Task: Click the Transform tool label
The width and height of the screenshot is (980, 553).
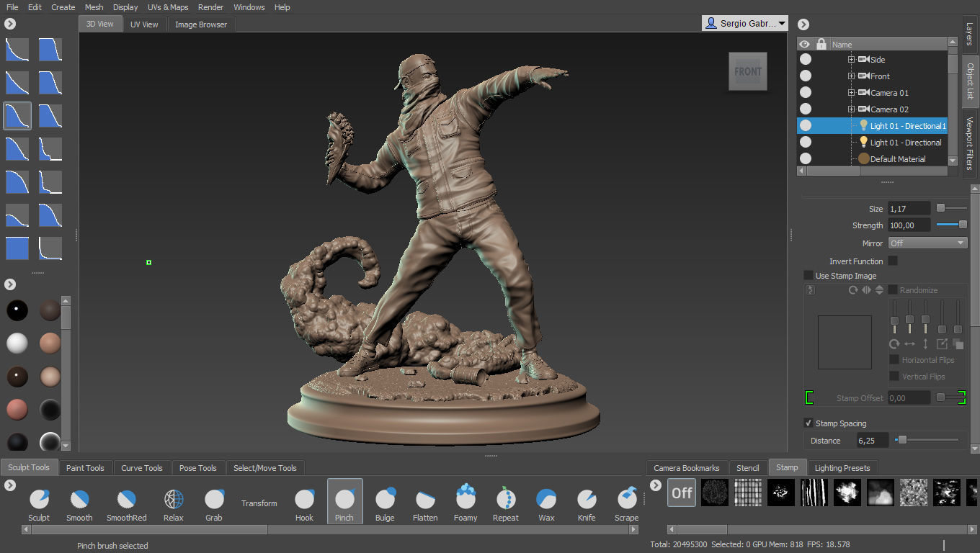Action: tap(259, 503)
